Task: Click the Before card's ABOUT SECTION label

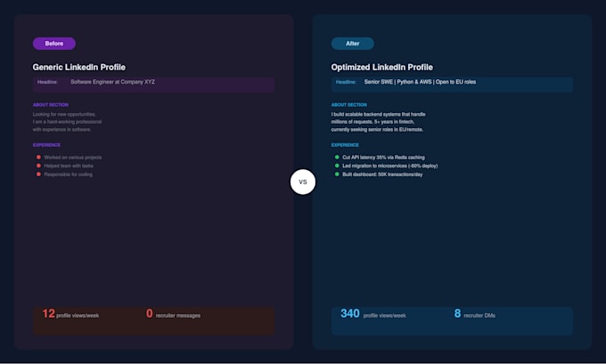Action: click(x=51, y=105)
